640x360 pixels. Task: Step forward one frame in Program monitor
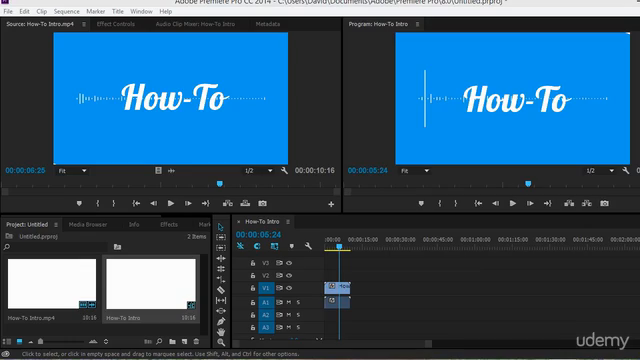(530, 203)
